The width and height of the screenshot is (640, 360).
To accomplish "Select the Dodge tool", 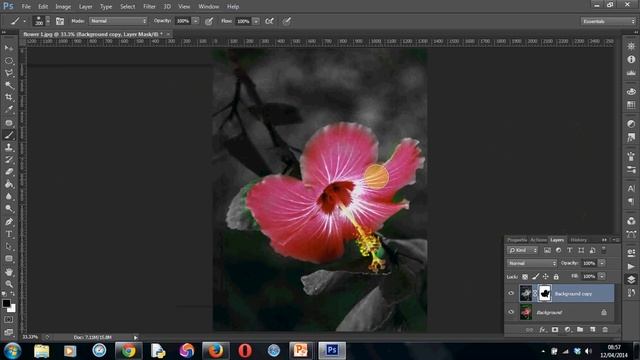I will [9, 209].
